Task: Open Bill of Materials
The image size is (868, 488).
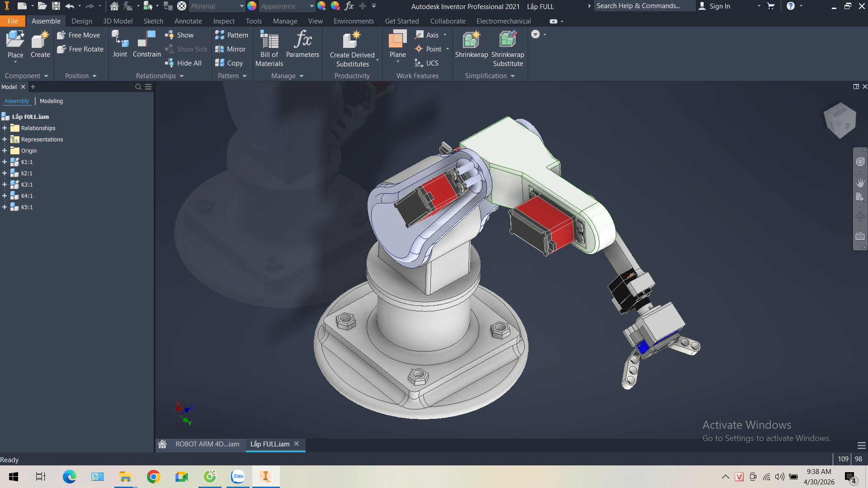Action: [269, 48]
